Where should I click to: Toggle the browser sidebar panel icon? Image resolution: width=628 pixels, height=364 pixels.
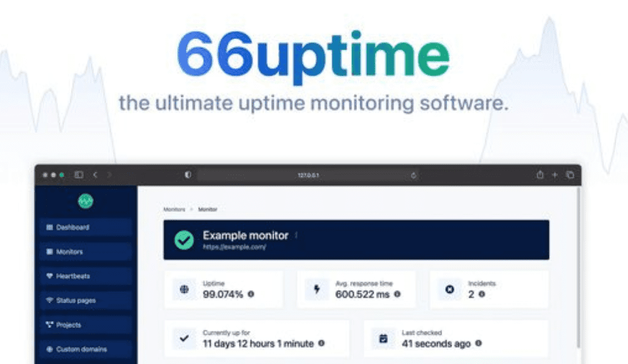(x=79, y=175)
